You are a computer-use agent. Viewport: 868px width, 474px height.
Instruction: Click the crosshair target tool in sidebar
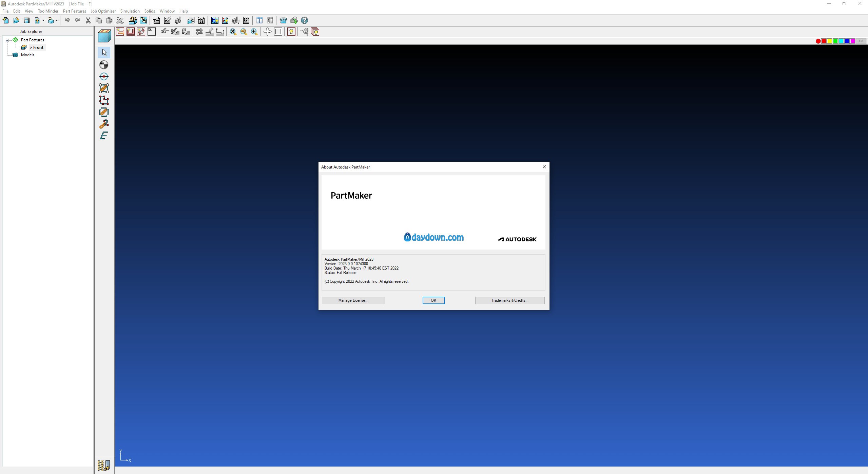click(x=104, y=77)
